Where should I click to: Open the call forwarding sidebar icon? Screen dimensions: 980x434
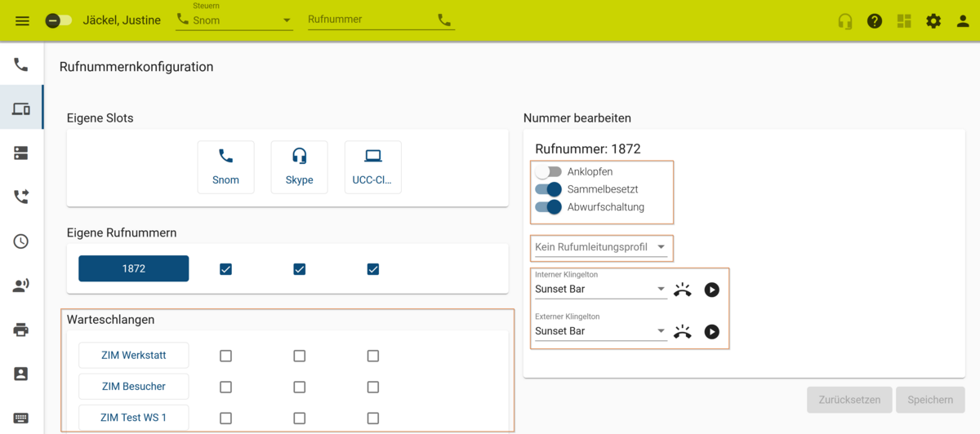coord(21,197)
